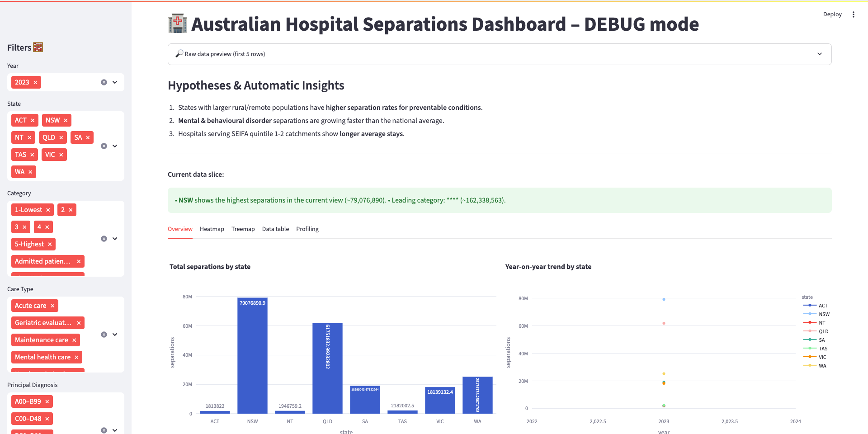Click the NSW bar in separations chart

tap(252, 355)
